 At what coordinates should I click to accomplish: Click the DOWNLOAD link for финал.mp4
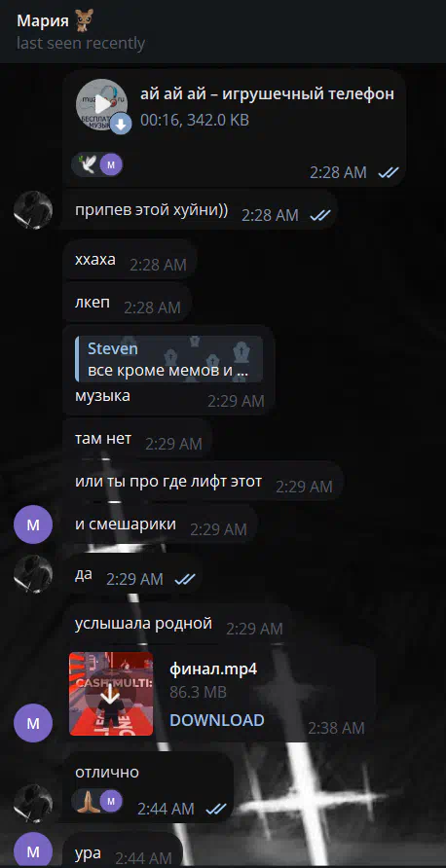pyautogui.click(x=216, y=720)
